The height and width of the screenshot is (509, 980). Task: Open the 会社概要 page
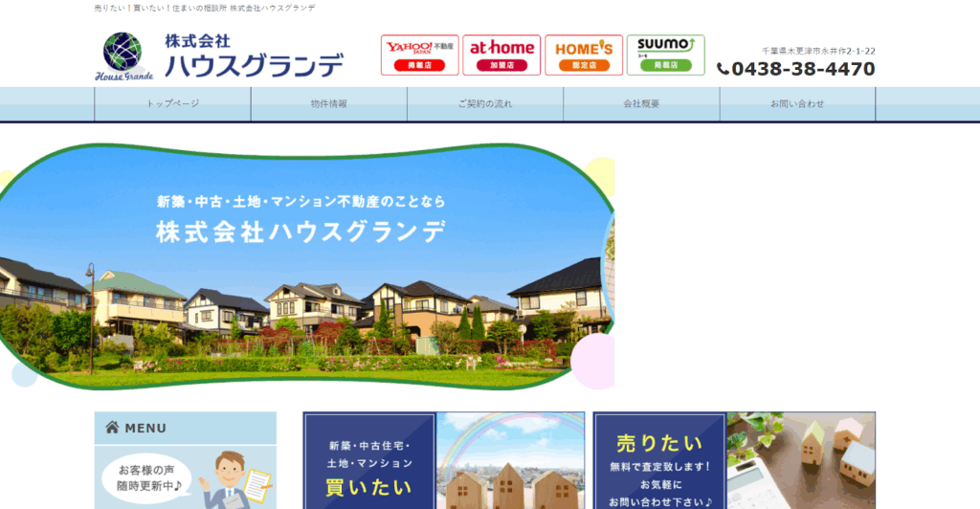click(641, 104)
